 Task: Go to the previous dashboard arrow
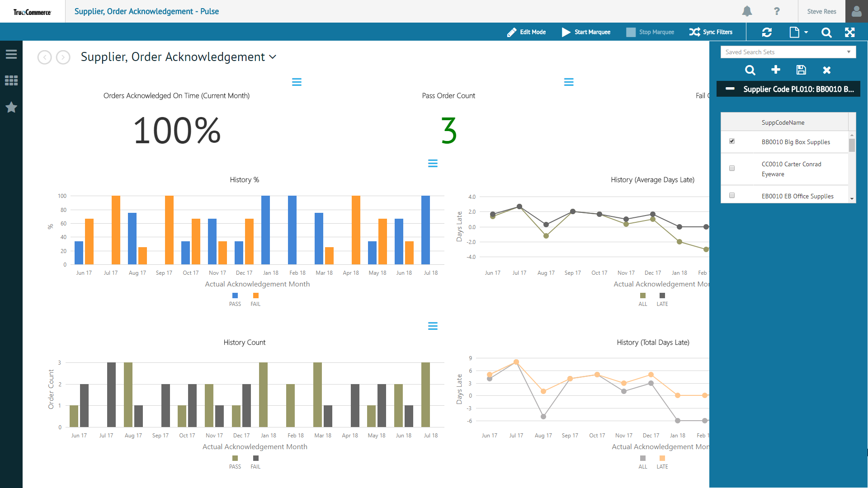[44, 57]
